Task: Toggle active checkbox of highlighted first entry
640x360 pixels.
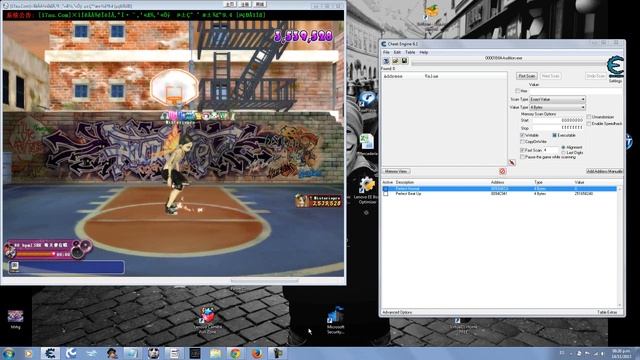Action: (x=386, y=189)
